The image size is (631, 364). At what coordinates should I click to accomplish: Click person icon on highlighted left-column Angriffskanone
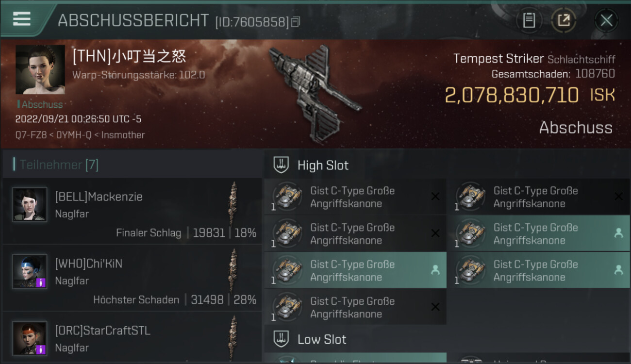click(x=435, y=270)
